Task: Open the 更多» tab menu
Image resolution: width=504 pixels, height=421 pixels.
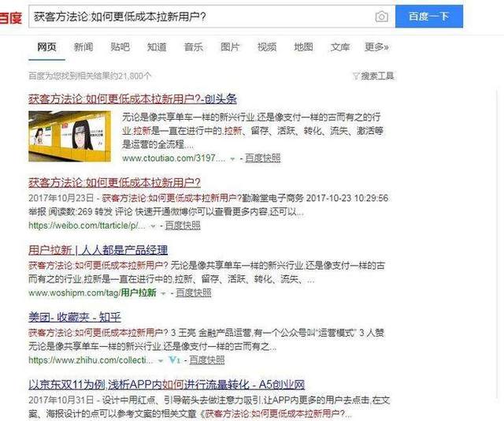Action: click(x=376, y=47)
